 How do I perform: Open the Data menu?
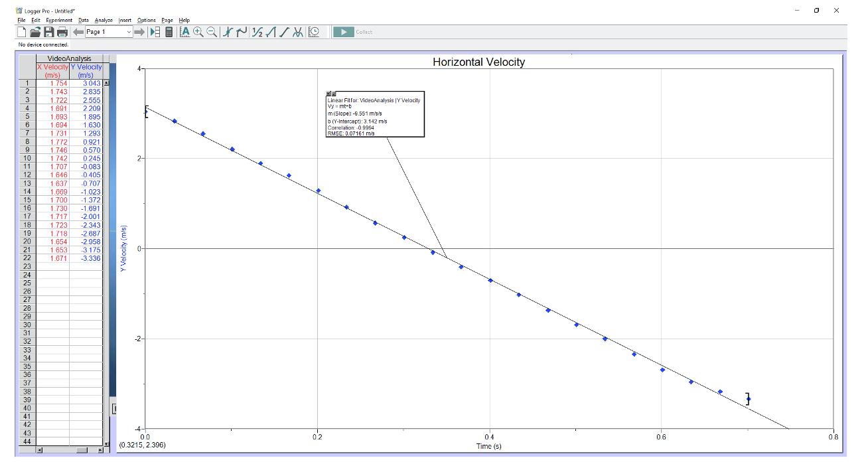83,20
